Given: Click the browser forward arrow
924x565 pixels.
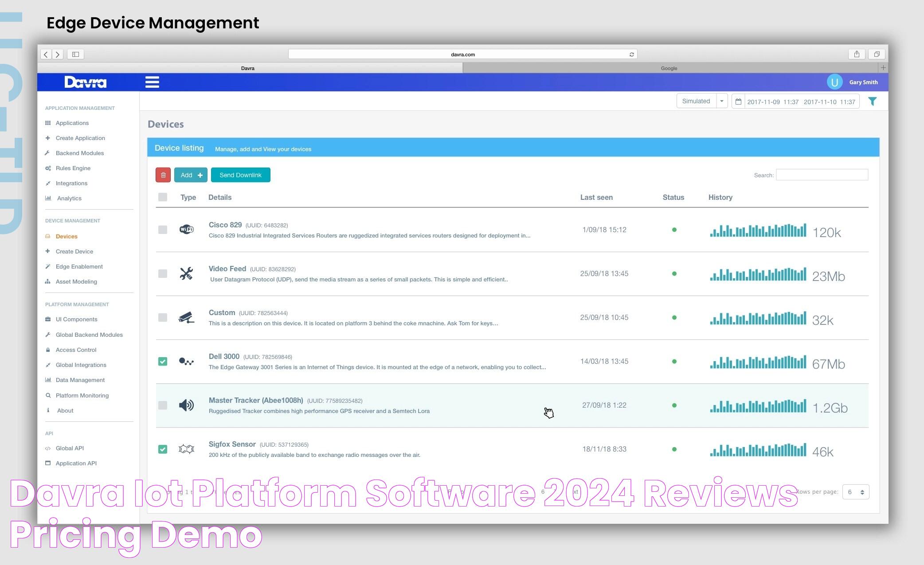Looking at the screenshot, I should point(58,54).
